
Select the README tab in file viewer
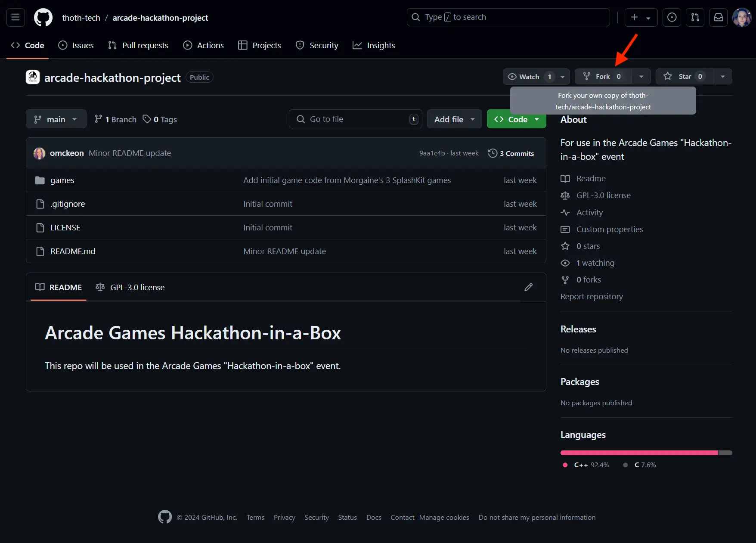59,287
